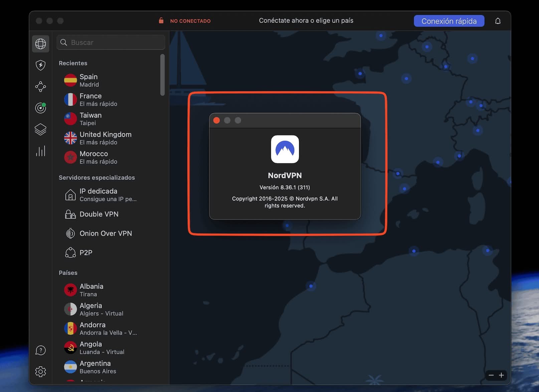
Task: Click 'Conéctate ahora o elige un país'
Action: [x=306, y=21]
